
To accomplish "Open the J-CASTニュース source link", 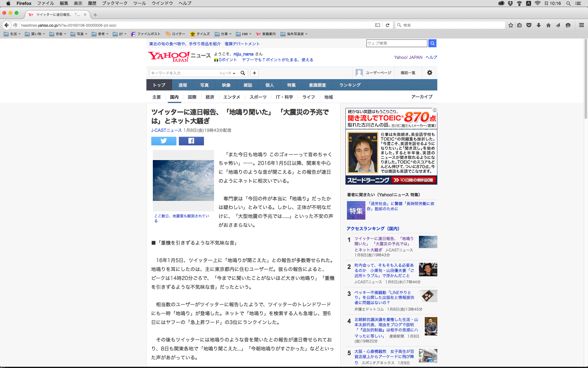I will tap(166, 130).
